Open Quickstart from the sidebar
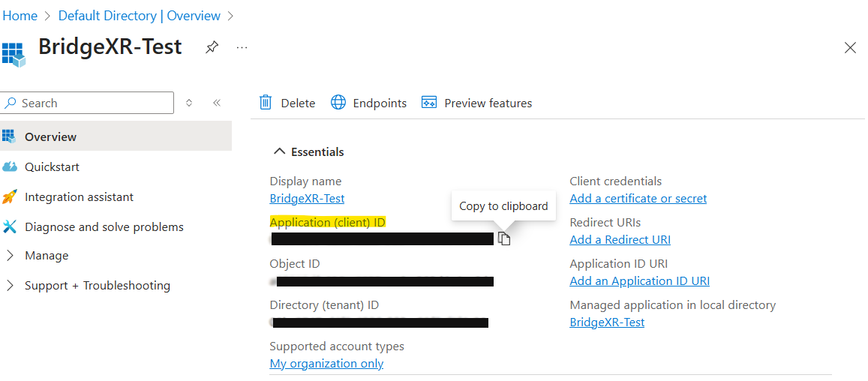868x381 pixels. point(52,166)
